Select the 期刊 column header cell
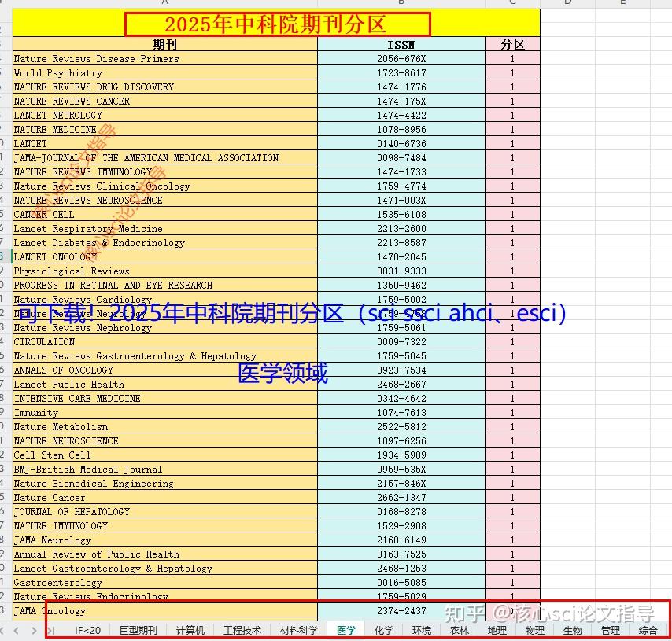The width and height of the screenshot is (672, 641). [x=164, y=44]
